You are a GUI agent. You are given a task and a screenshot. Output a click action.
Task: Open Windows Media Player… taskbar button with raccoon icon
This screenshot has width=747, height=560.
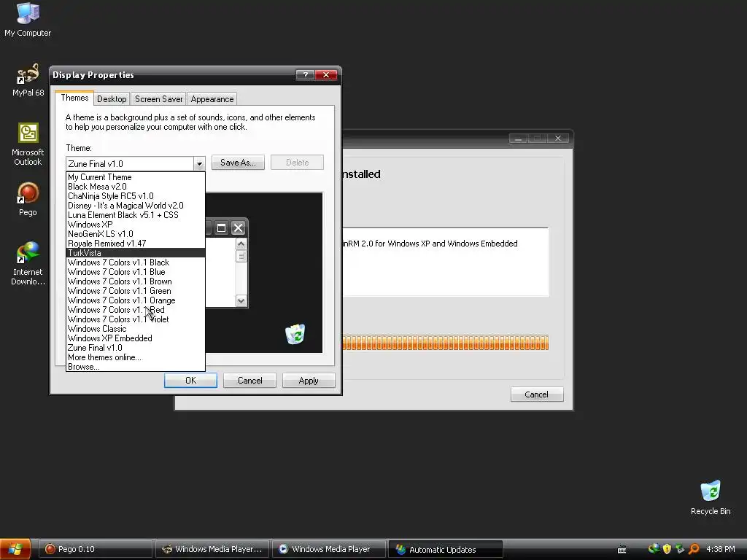tap(212, 549)
